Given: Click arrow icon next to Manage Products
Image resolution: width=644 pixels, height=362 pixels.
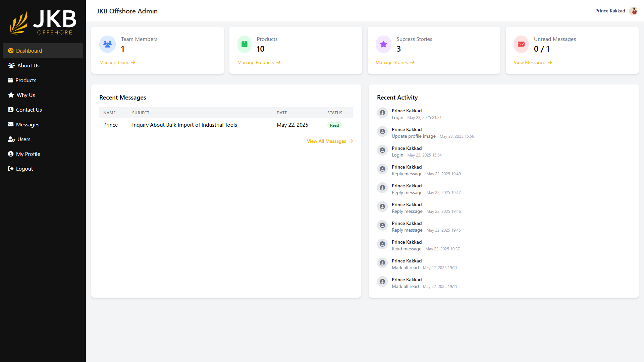Looking at the screenshot, I should 278,62.
